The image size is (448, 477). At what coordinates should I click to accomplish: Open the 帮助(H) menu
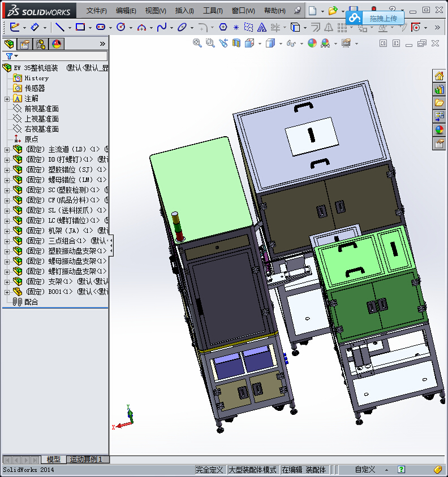[275, 11]
